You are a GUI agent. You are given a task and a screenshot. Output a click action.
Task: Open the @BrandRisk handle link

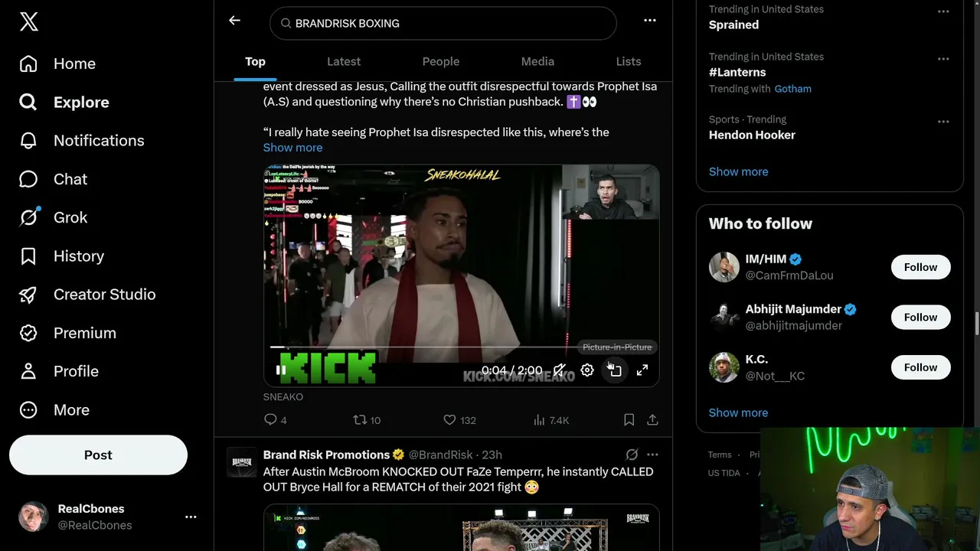point(440,455)
